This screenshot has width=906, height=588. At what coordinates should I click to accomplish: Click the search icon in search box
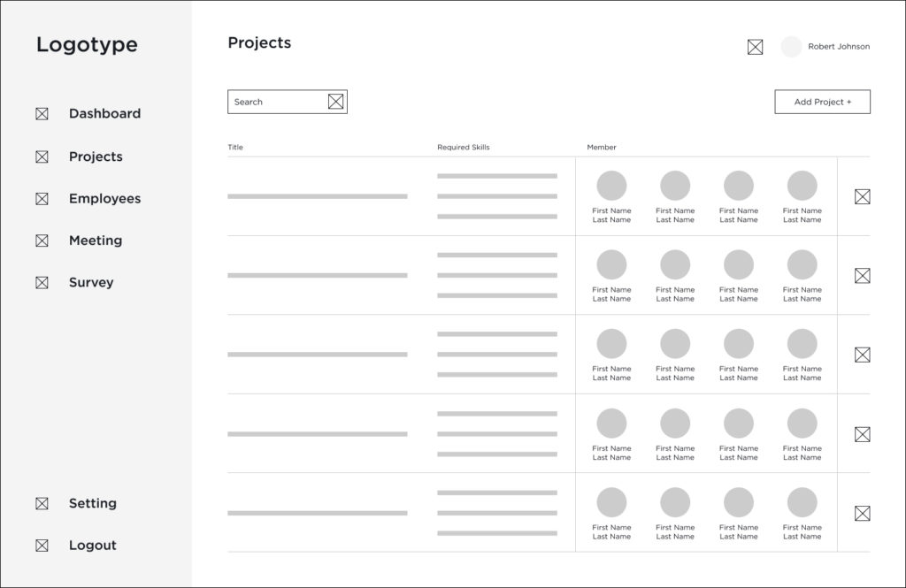pyautogui.click(x=335, y=102)
